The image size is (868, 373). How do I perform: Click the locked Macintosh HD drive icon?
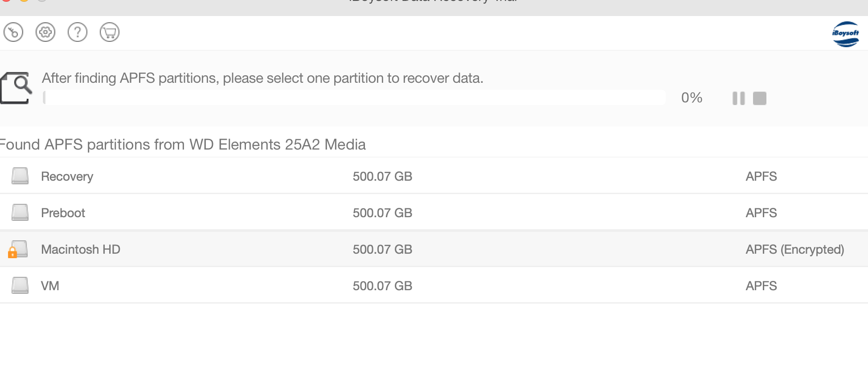(x=19, y=249)
